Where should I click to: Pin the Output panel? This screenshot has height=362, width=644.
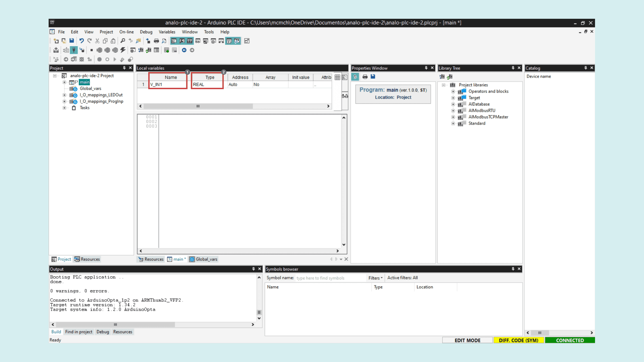253,269
